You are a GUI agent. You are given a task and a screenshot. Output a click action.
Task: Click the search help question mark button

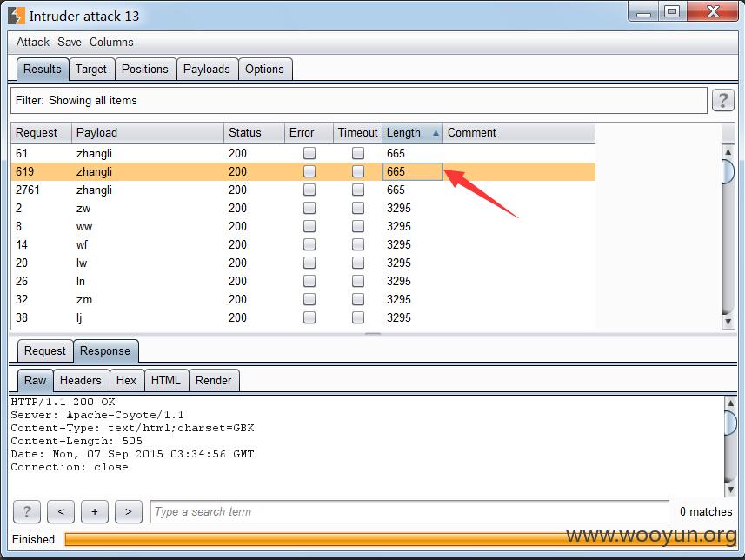click(x=27, y=511)
